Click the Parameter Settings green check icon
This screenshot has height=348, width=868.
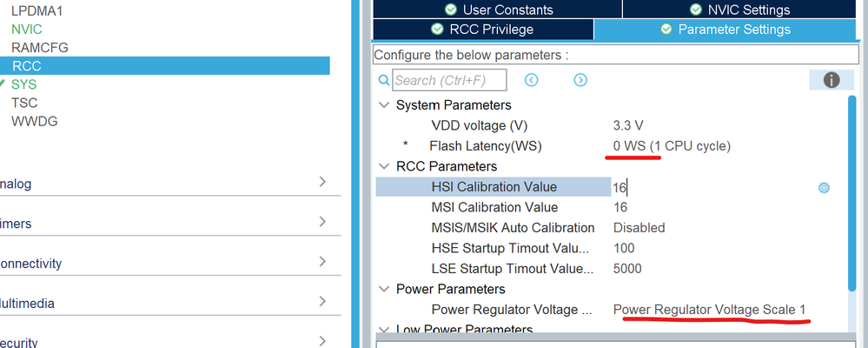click(x=666, y=29)
